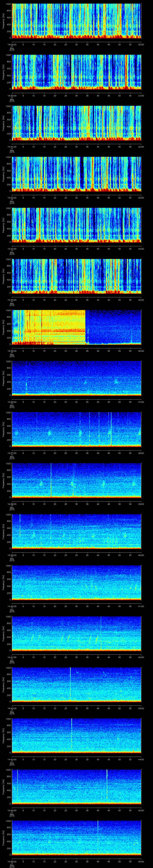This screenshot has width=153, height=868.
Task: Click the 46:00 end time label
Action: click(141, 861)
